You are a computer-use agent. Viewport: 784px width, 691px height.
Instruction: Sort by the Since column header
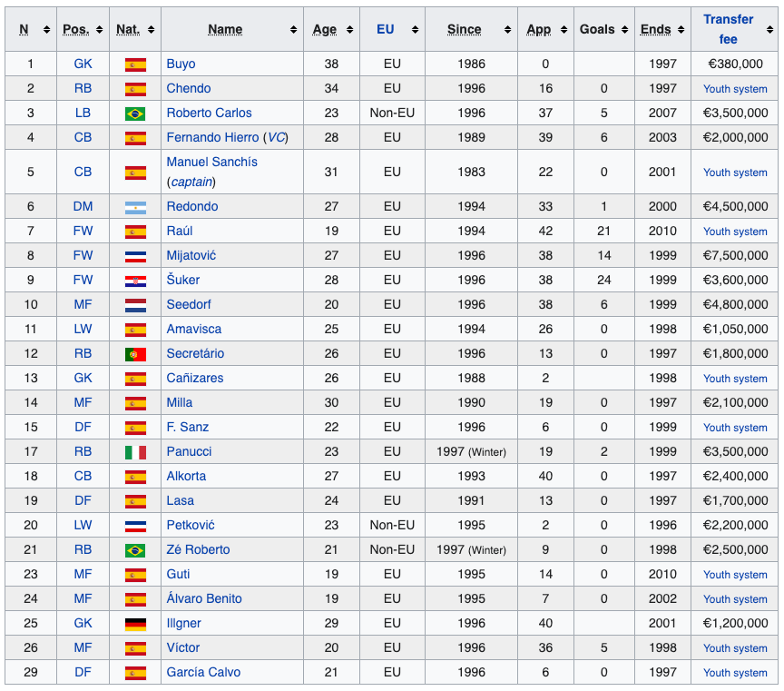pyautogui.click(x=464, y=29)
